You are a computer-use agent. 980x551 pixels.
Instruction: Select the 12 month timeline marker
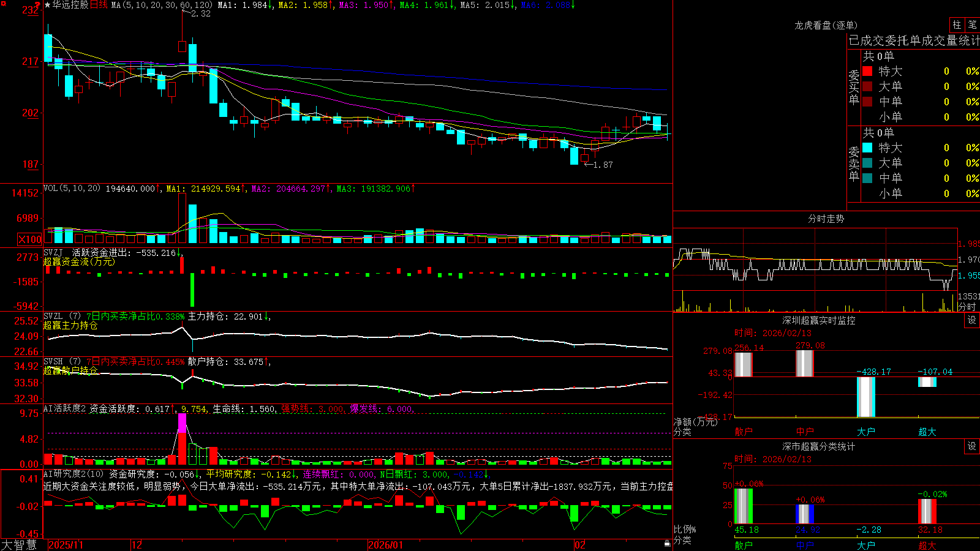click(x=137, y=545)
